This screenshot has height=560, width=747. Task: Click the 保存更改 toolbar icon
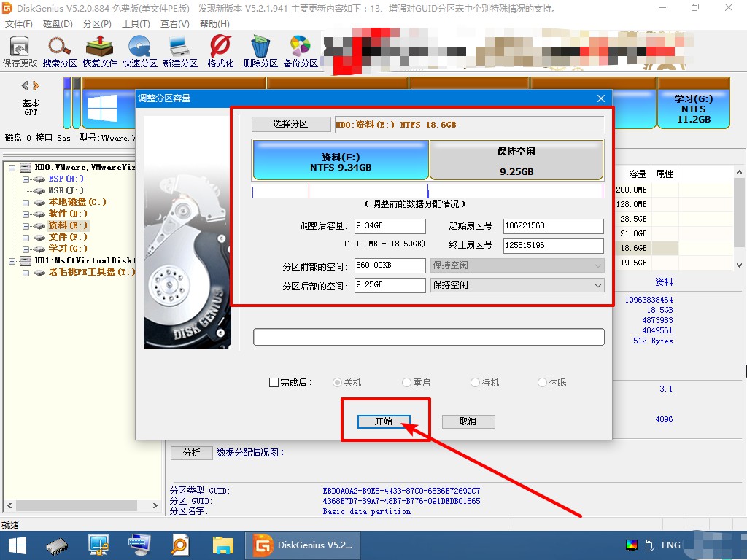pos(20,52)
